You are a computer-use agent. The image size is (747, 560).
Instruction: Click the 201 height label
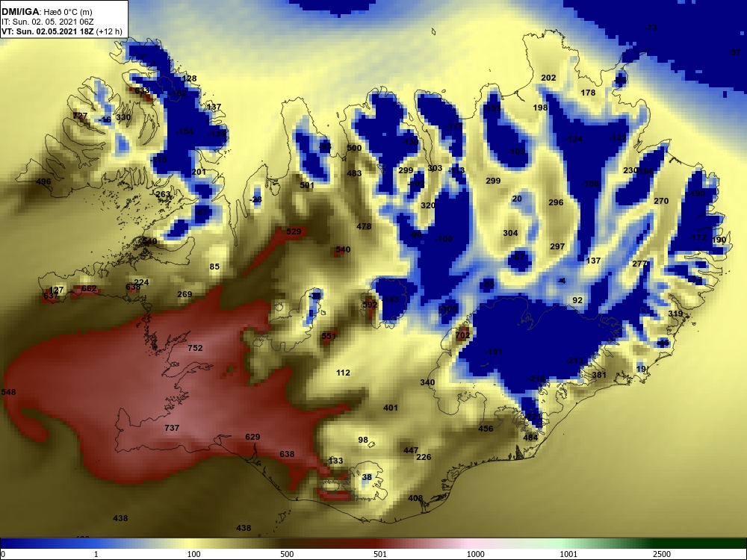pos(199,172)
